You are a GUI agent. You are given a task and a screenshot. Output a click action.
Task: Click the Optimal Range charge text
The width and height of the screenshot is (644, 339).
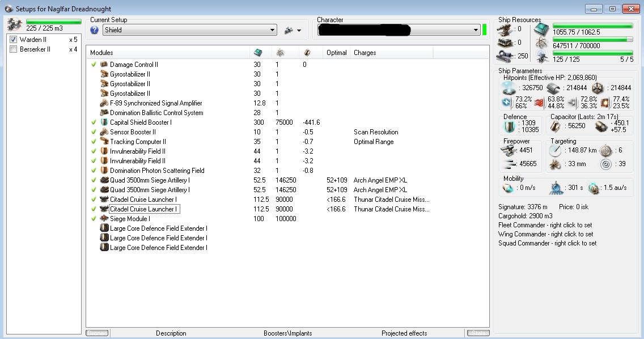click(374, 141)
